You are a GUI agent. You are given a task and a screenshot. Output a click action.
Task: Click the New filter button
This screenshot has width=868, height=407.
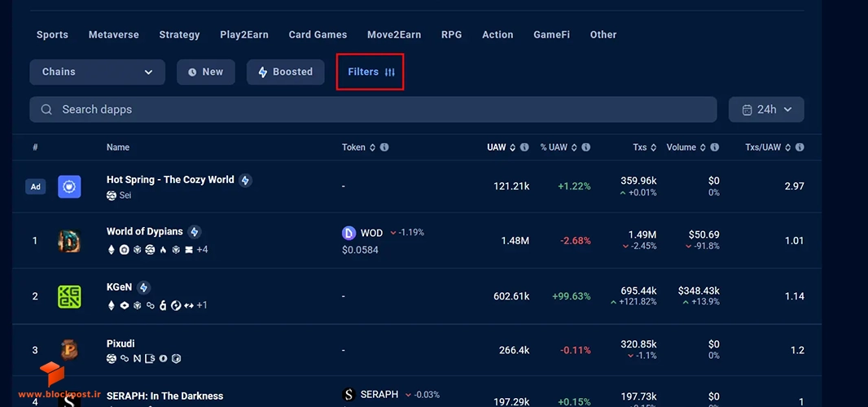pos(206,72)
